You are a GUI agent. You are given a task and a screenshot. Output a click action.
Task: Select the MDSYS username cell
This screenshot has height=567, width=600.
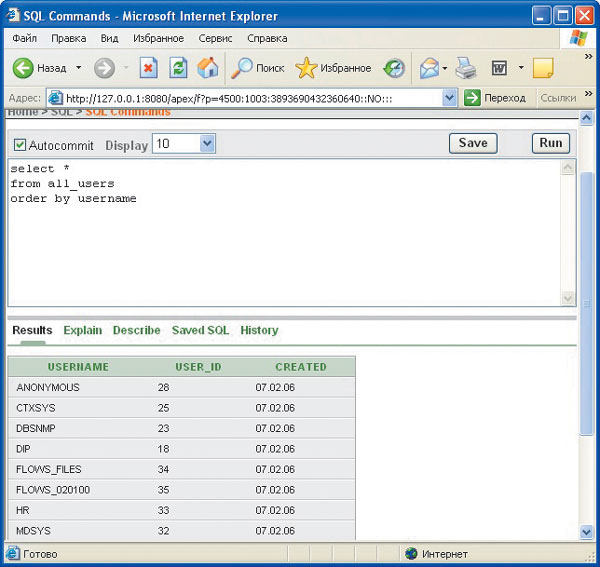tap(33, 531)
